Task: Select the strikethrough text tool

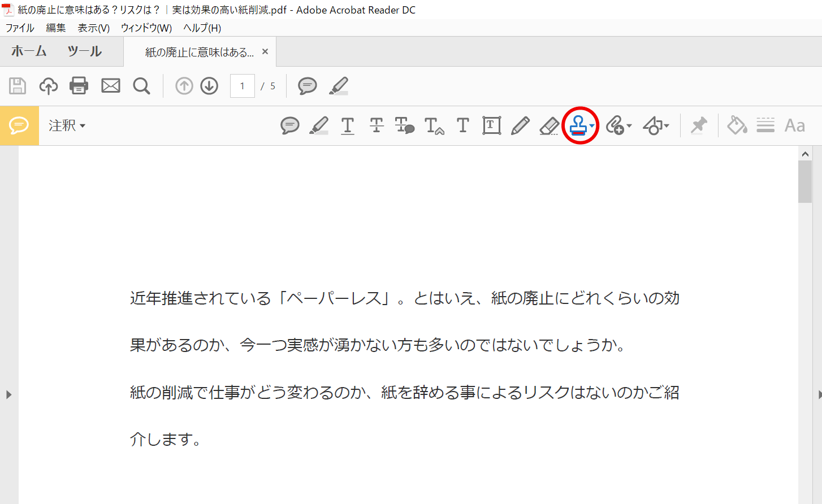Action: (x=377, y=125)
